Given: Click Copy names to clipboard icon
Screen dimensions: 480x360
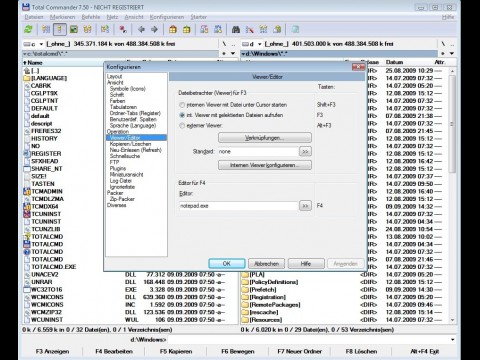Looking at the screenshot, I should point(277,30).
